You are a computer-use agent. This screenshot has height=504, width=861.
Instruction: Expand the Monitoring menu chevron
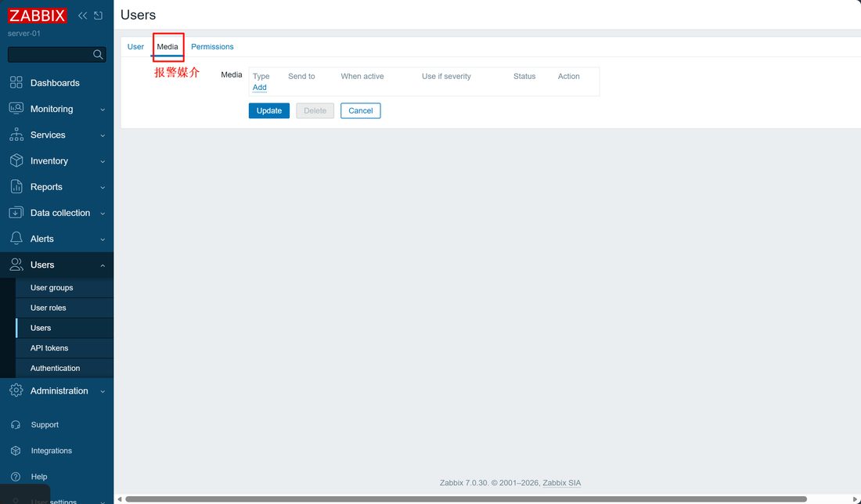tap(103, 110)
